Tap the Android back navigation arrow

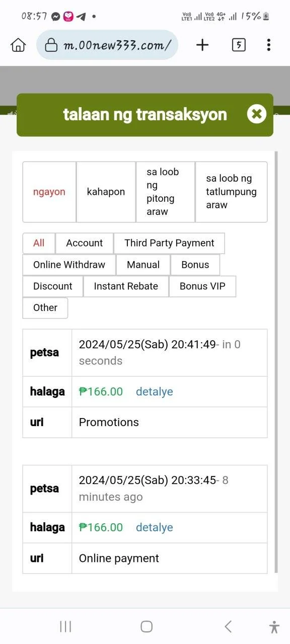(228, 626)
